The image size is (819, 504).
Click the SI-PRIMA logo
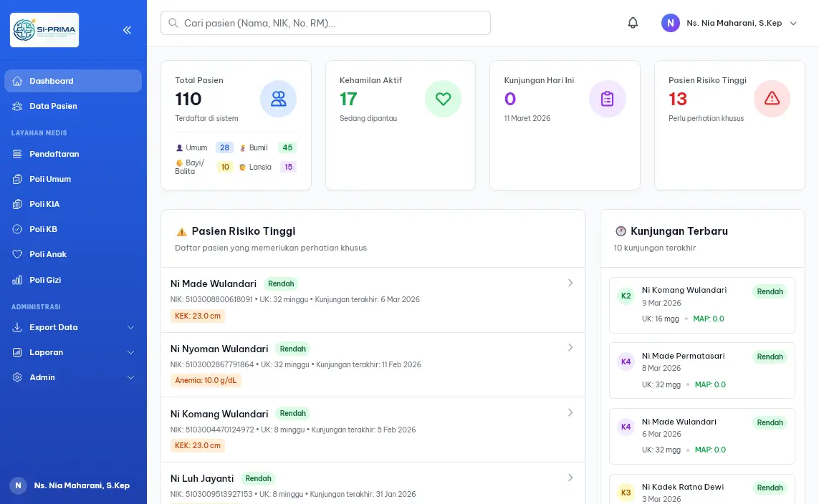pyautogui.click(x=44, y=30)
